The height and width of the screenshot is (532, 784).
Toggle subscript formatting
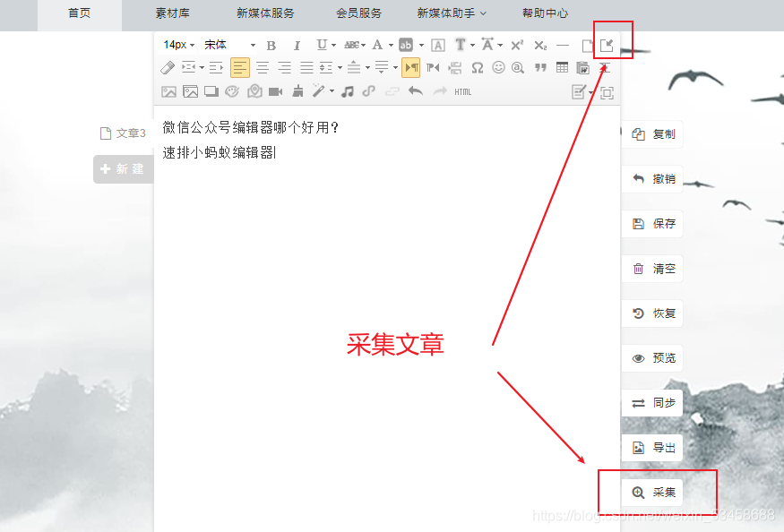pos(540,45)
